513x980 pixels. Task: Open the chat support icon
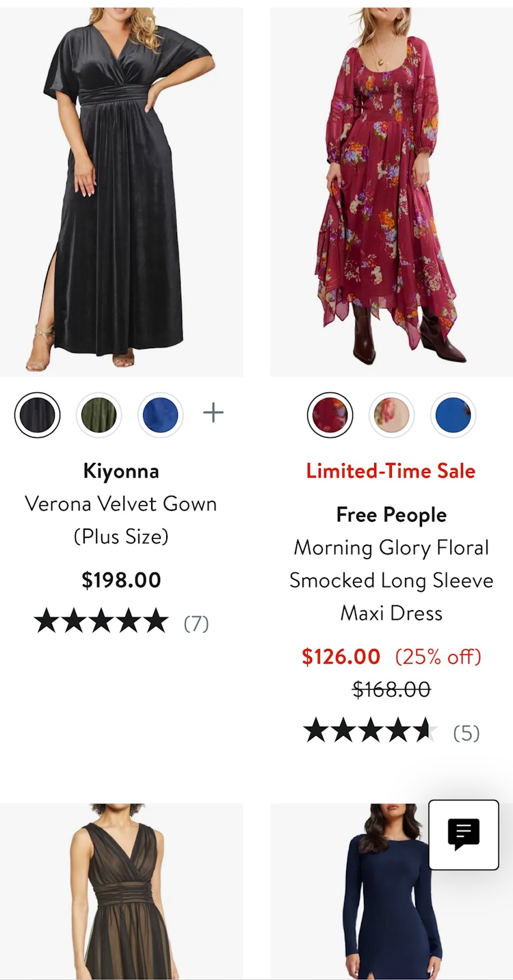[x=463, y=834]
